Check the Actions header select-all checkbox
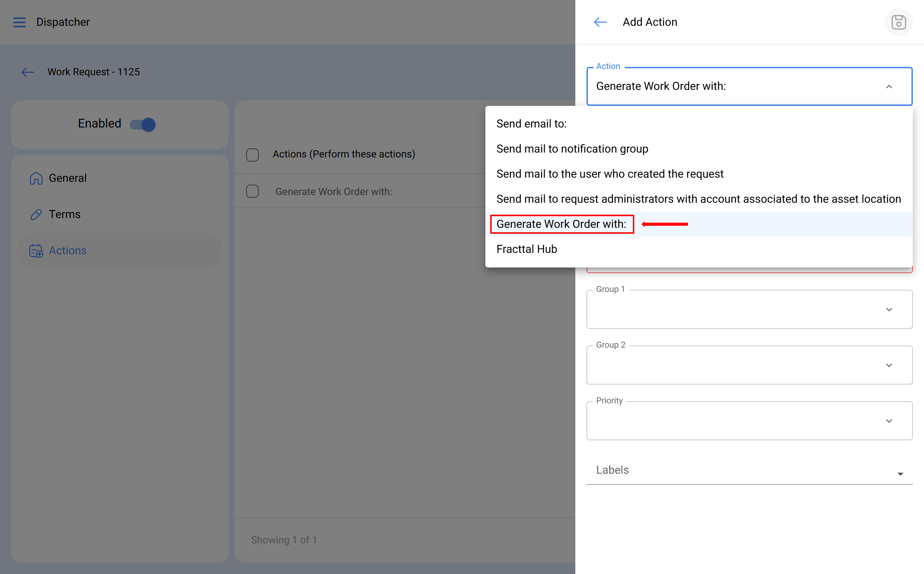924x574 pixels. pos(252,155)
